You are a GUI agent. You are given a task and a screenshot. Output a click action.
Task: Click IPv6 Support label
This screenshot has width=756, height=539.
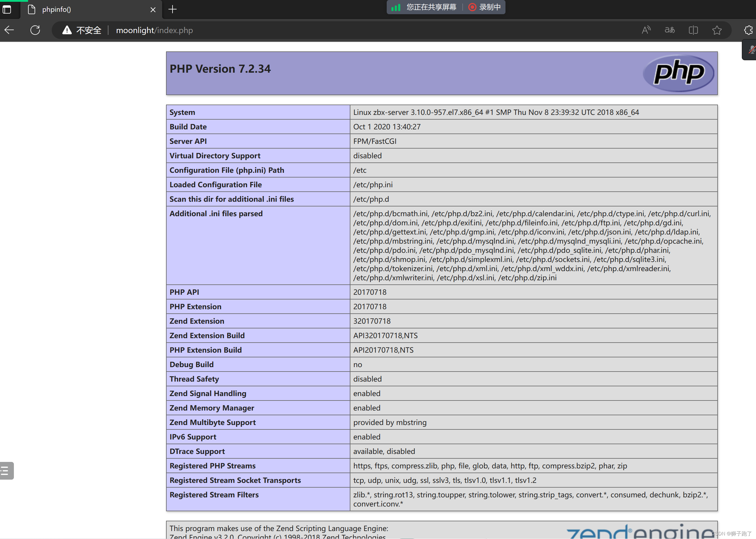point(193,437)
